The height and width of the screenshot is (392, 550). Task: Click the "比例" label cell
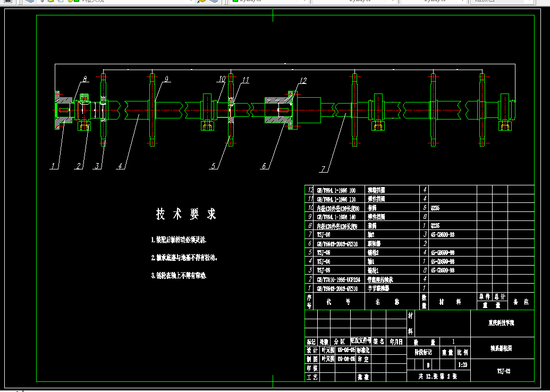click(463, 353)
